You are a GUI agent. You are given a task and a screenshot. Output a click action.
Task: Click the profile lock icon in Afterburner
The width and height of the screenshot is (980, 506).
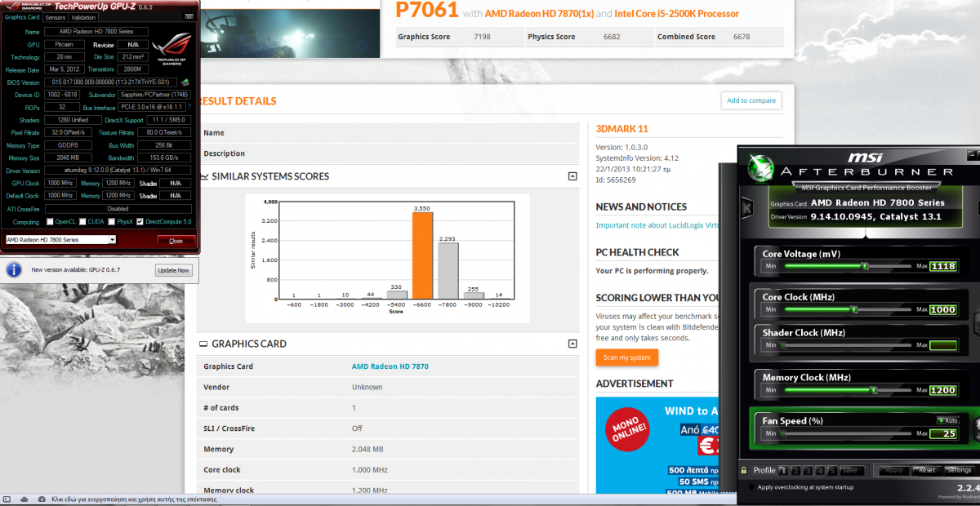point(744,470)
